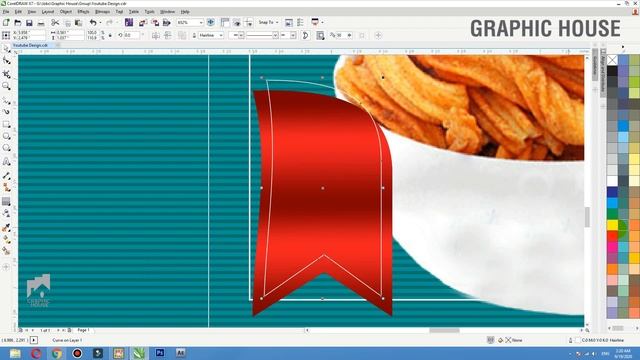Pick the black swatch in color palette
The image size is (640, 360).
coord(612,71)
